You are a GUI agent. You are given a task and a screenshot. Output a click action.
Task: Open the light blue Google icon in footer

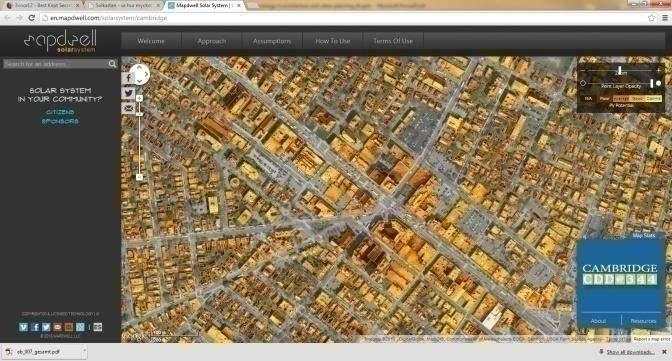[x=80, y=327]
